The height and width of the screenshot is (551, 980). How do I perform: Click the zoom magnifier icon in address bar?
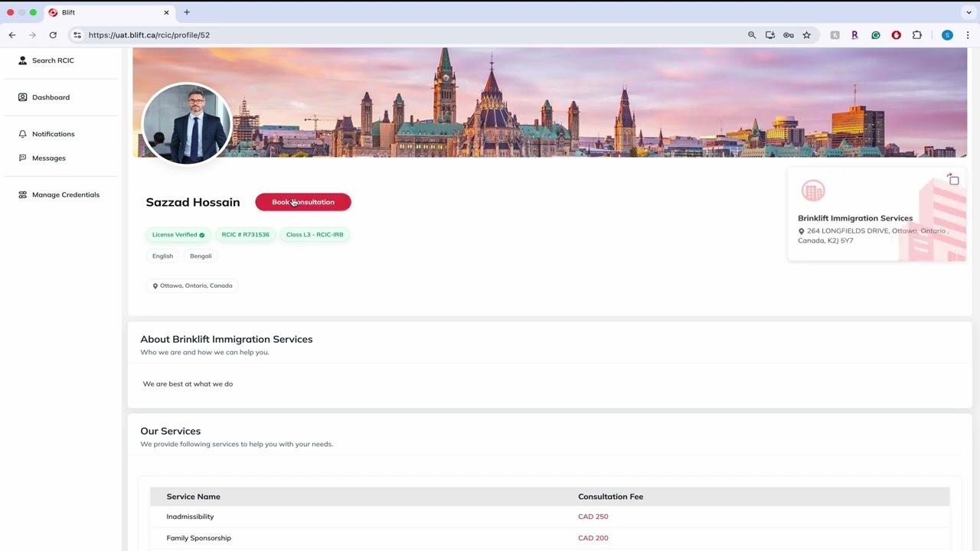coord(752,35)
